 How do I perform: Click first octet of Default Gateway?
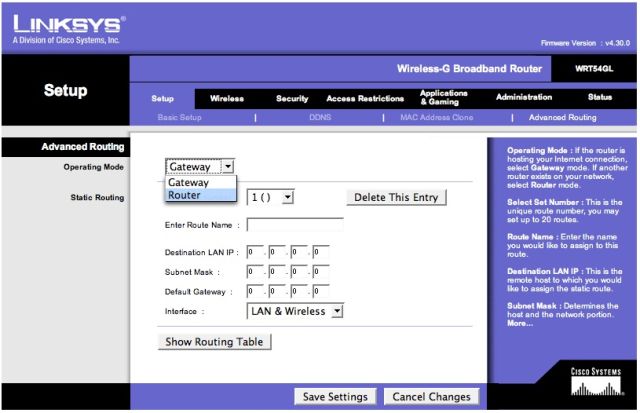point(255,291)
